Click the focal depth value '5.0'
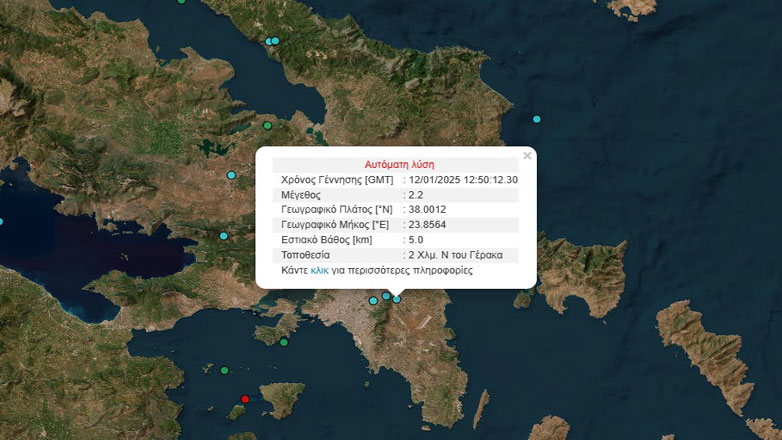 (416, 240)
